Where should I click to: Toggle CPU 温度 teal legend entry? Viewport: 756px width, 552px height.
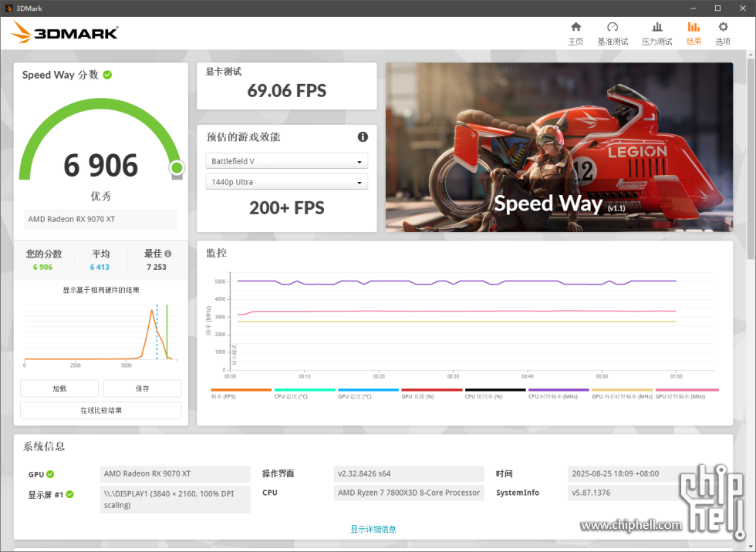(x=305, y=393)
